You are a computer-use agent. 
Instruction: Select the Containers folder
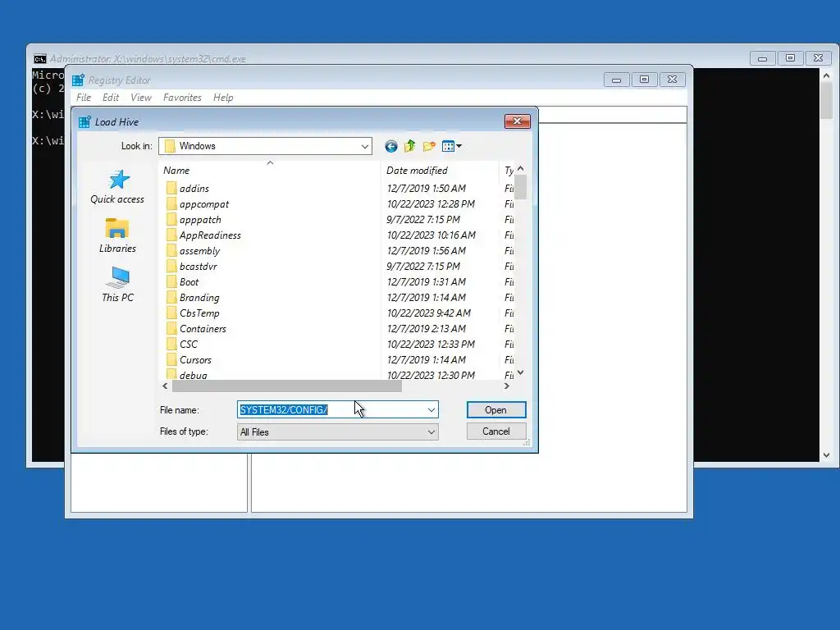pos(203,328)
